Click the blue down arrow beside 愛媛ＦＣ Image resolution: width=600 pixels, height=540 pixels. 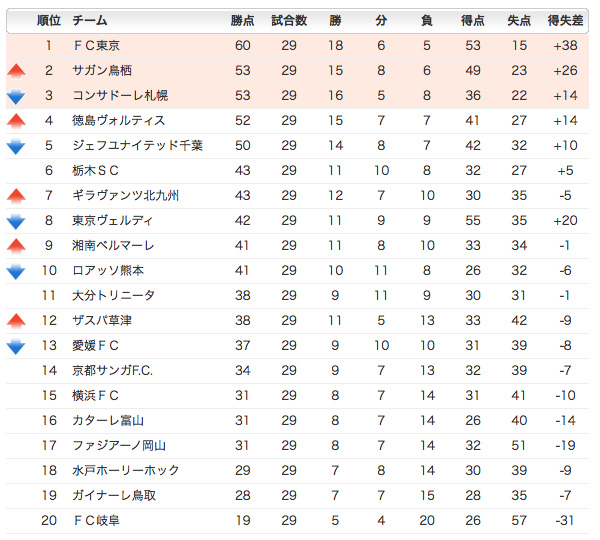click(16, 347)
